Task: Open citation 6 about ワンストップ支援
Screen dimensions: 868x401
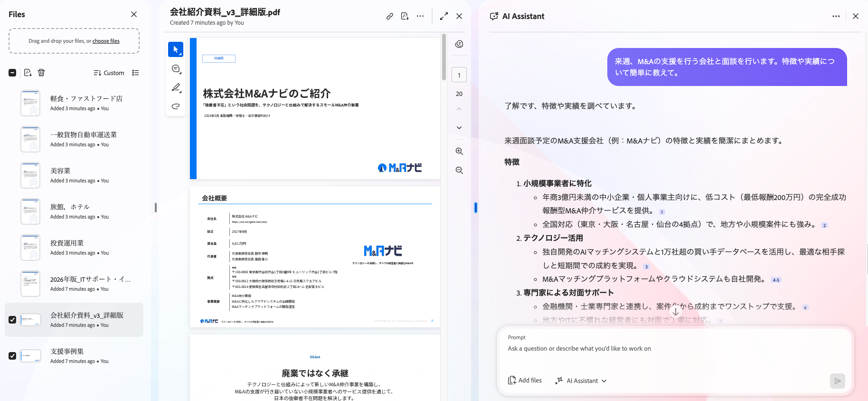Action: coord(805,307)
